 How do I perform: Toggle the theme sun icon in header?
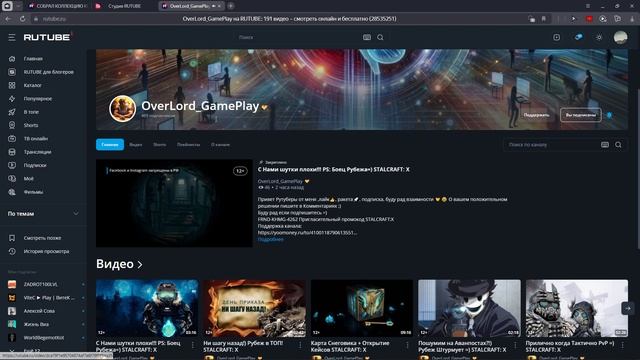click(x=599, y=37)
